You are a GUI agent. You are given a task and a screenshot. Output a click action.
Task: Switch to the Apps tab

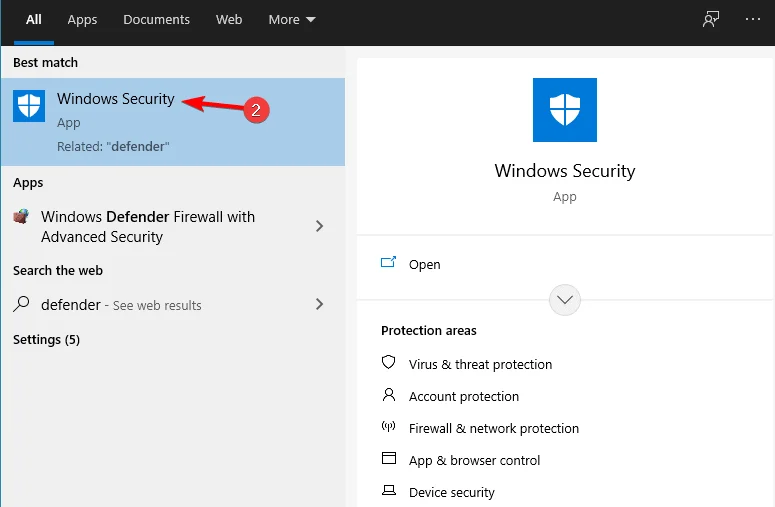[82, 20]
